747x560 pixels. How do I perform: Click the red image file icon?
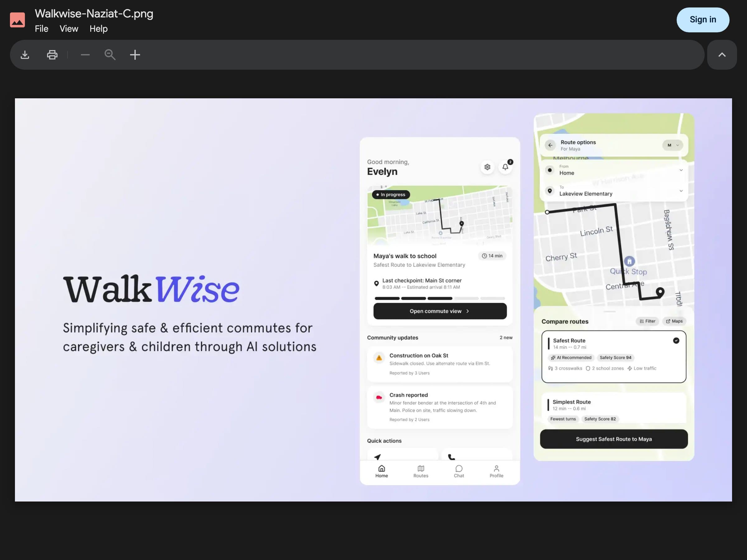point(17,20)
